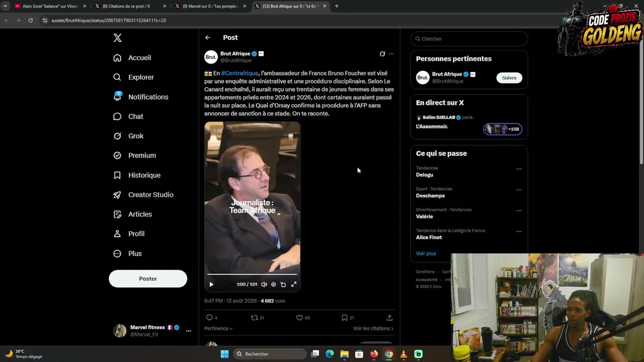The height and width of the screenshot is (362, 644).
Task: Click the taskbar Rechercher search box
Action: (x=270, y=354)
